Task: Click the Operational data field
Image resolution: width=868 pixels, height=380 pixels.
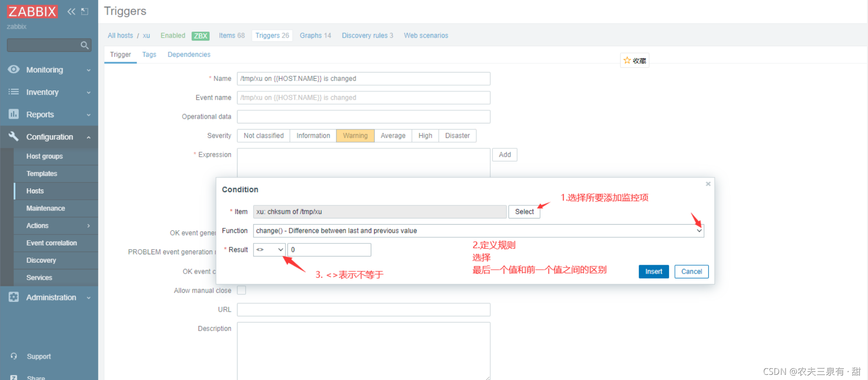Action: click(363, 117)
